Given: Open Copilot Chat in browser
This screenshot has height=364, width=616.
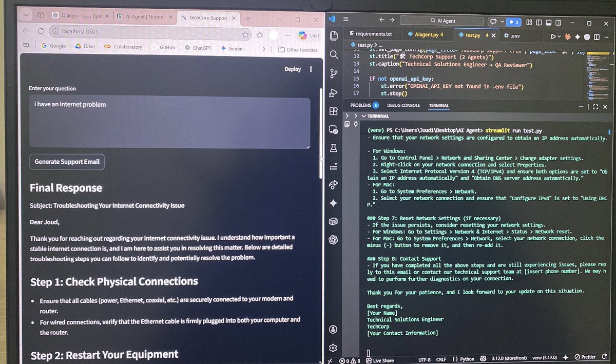Looking at the screenshot, I should 308,35.
